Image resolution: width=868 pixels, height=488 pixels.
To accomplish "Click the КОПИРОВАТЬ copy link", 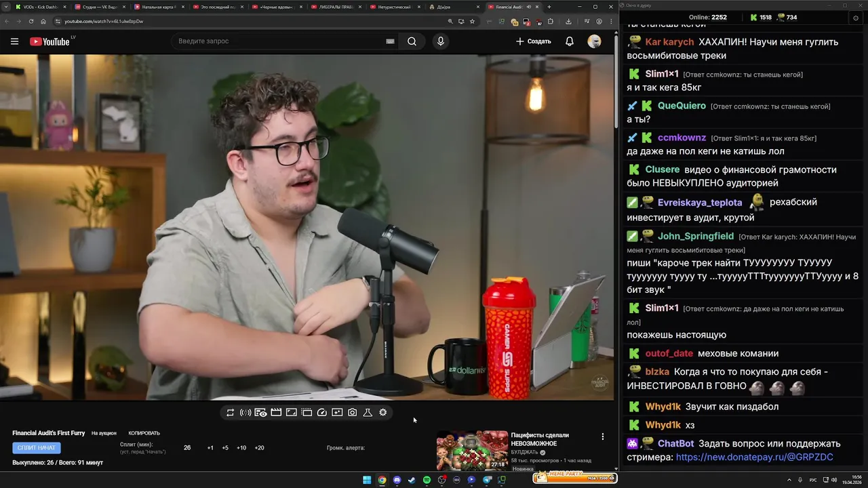I will 144,433.
